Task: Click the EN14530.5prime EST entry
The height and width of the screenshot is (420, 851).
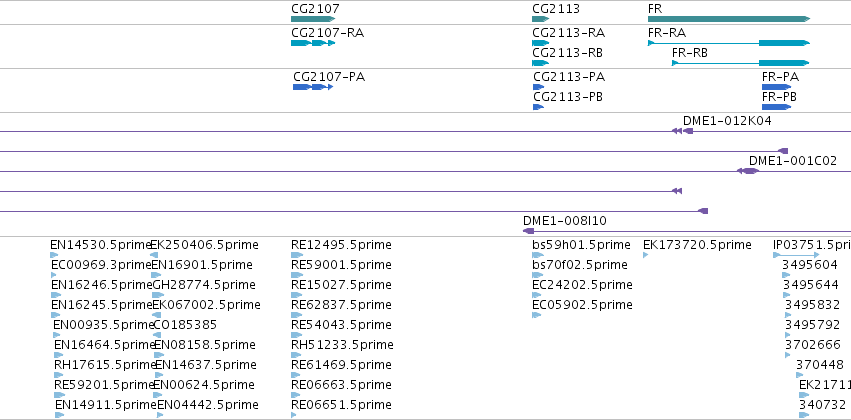Action: click(100, 245)
